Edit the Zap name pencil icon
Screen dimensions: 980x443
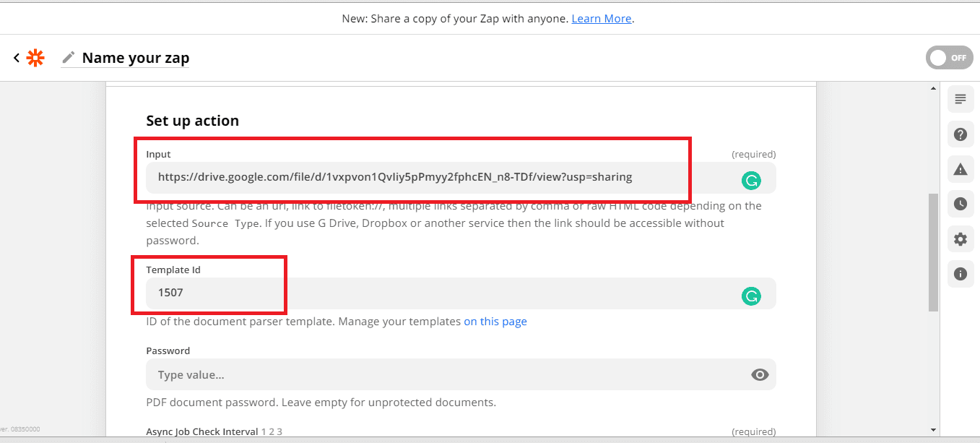67,57
